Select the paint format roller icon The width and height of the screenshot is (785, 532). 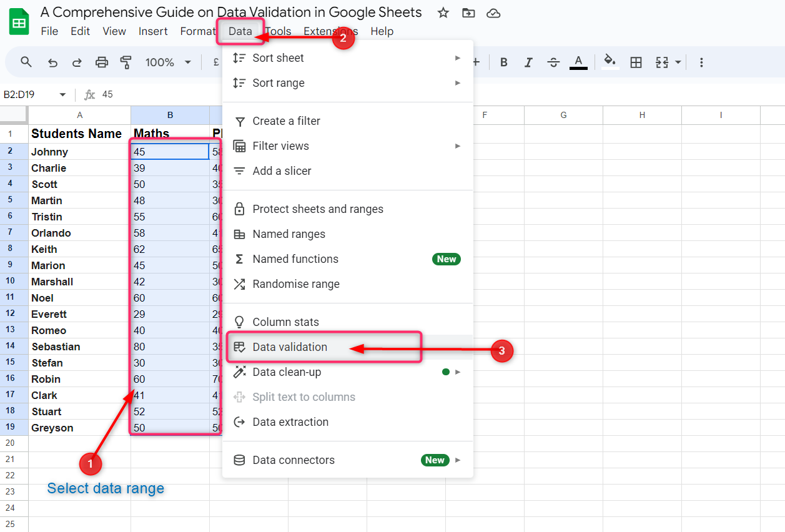pyautogui.click(x=126, y=62)
